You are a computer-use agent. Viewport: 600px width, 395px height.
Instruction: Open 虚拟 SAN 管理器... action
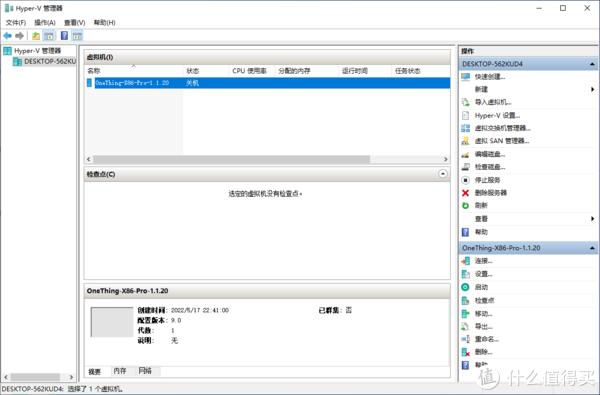coord(502,141)
